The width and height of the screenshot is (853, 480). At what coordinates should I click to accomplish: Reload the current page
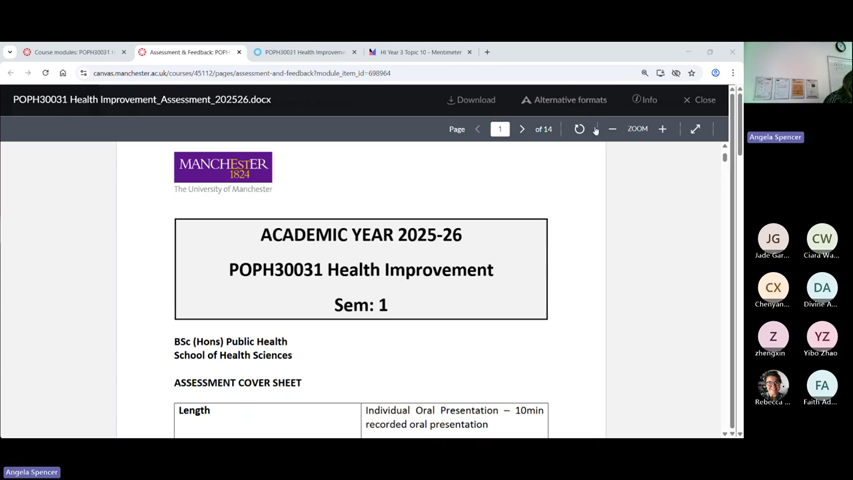(x=45, y=73)
